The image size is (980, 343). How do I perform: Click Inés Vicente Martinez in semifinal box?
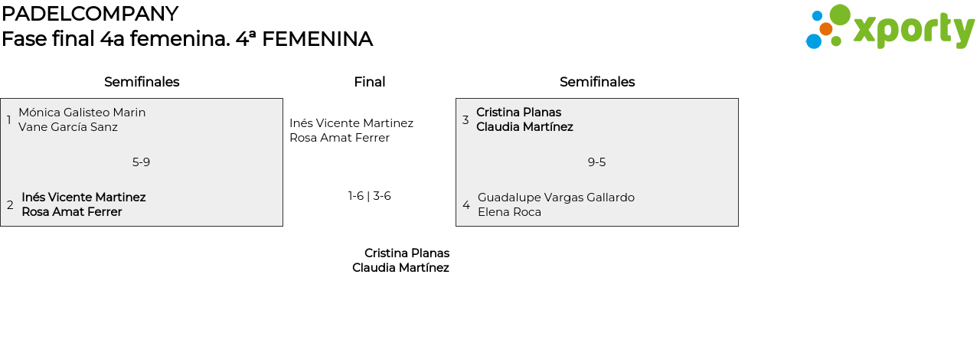83,198
